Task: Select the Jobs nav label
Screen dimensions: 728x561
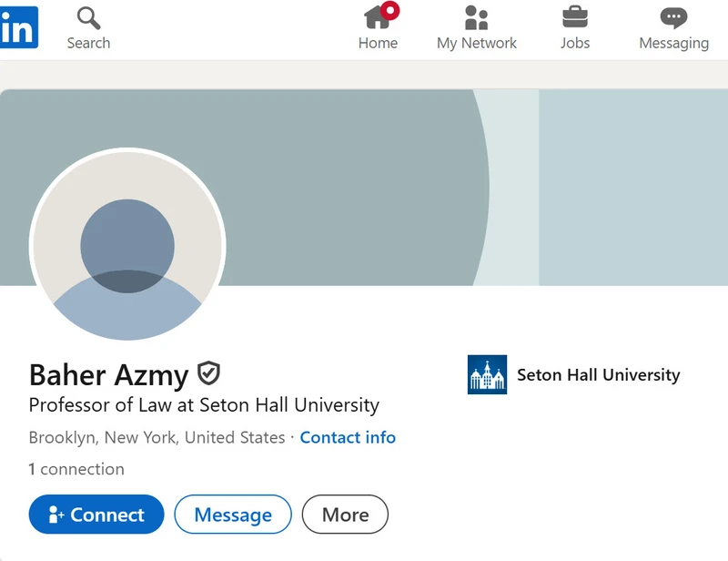Action: [575, 43]
